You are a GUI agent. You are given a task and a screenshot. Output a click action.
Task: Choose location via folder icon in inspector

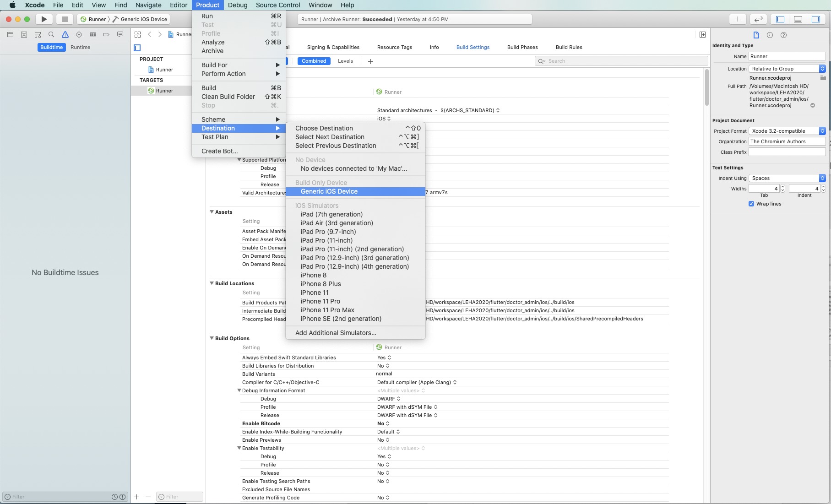pos(823,78)
